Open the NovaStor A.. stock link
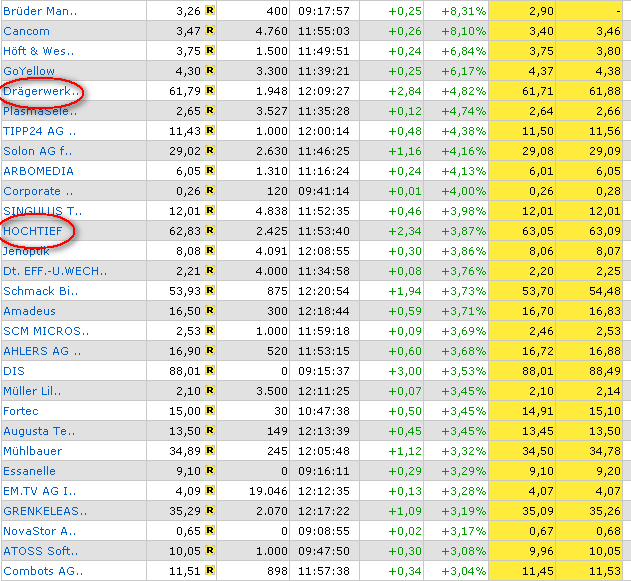The width and height of the screenshot is (631, 581). 39,532
